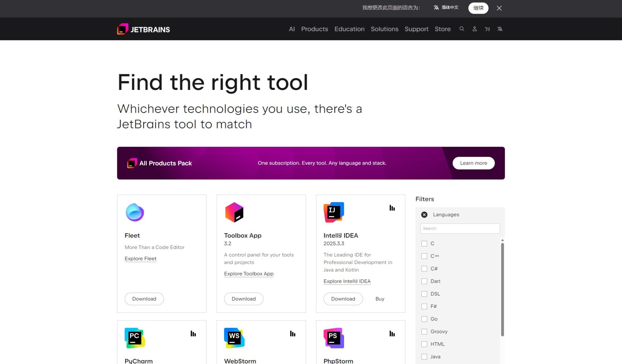Viewport: 622px width, 364px height.
Task: Open the shopping cart icon
Action: tap(487, 29)
